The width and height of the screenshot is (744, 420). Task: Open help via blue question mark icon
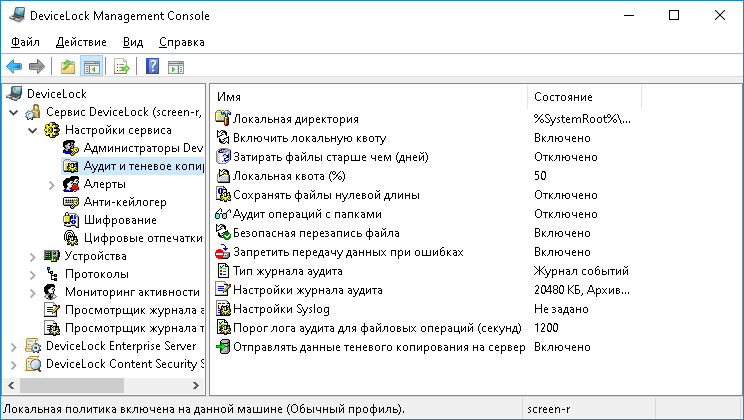point(152,67)
